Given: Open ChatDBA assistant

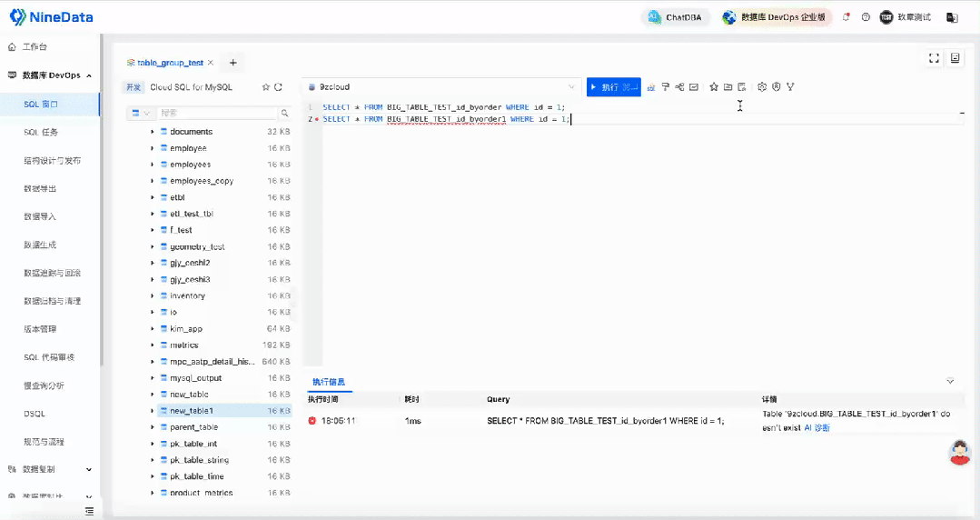Looking at the screenshot, I should pos(675,17).
